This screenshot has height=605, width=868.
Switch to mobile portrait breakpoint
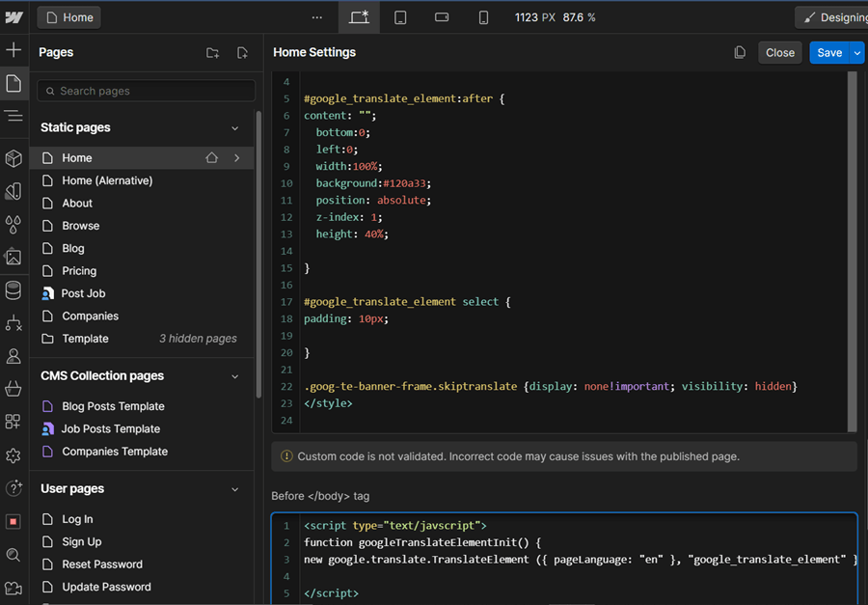pos(483,17)
